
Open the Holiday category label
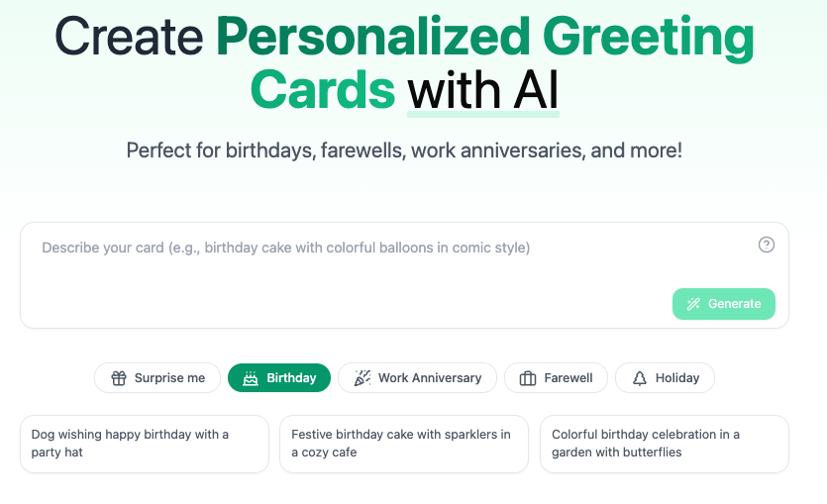(x=677, y=377)
